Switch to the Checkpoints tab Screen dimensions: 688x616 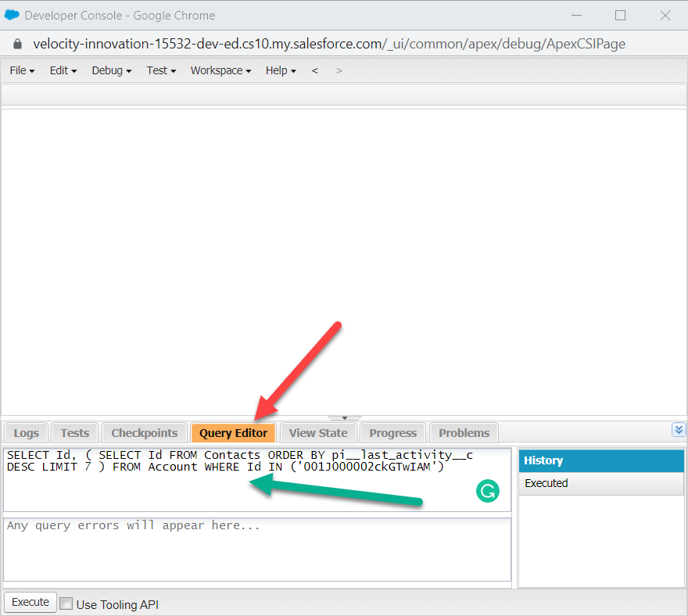[145, 433]
